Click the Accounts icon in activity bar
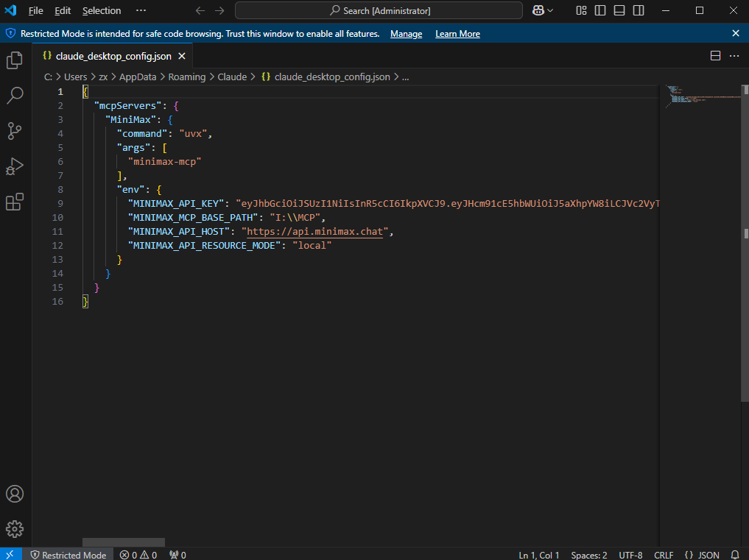 (15, 494)
